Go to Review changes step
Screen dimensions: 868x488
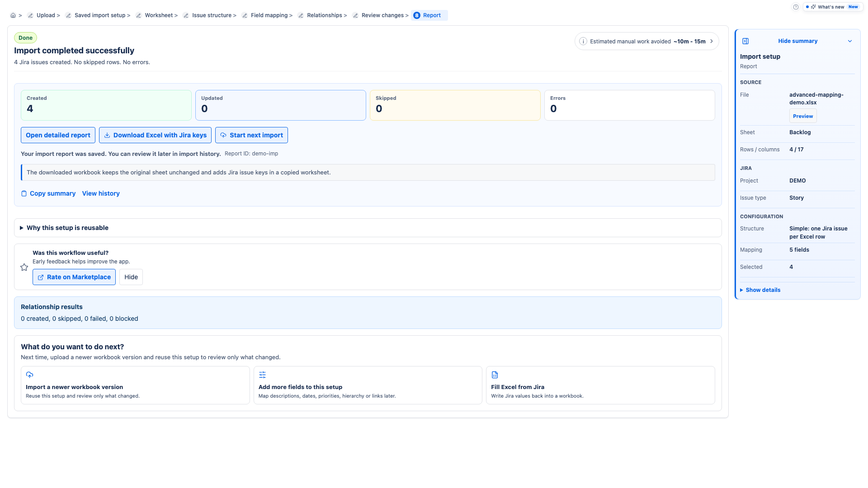click(x=382, y=15)
